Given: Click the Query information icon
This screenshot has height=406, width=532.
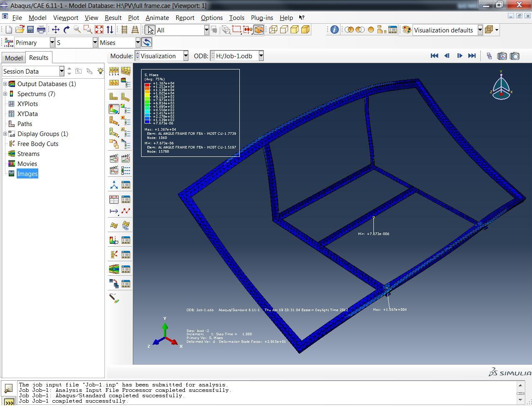Looking at the screenshot, I should tap(334, 30).
